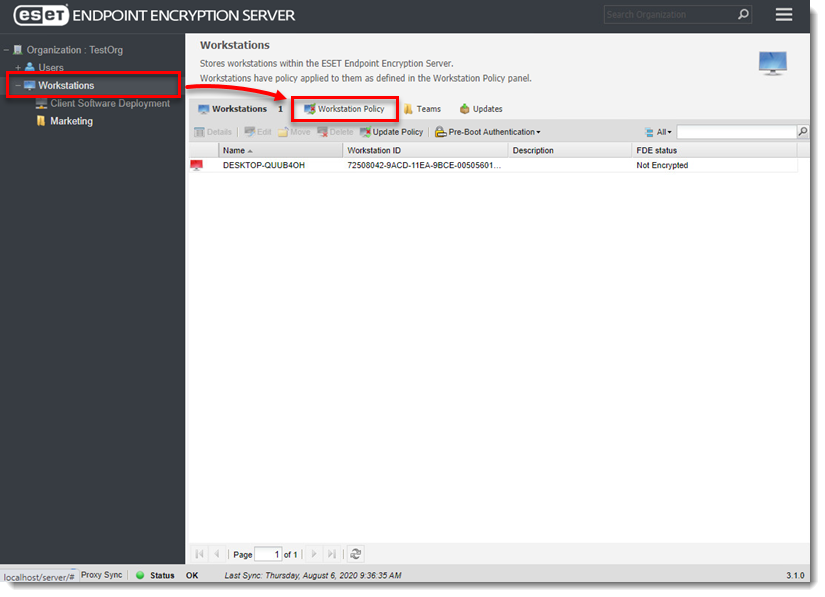Click inside the Page number field
Screen dimensions: 825x597
point(267,554)
